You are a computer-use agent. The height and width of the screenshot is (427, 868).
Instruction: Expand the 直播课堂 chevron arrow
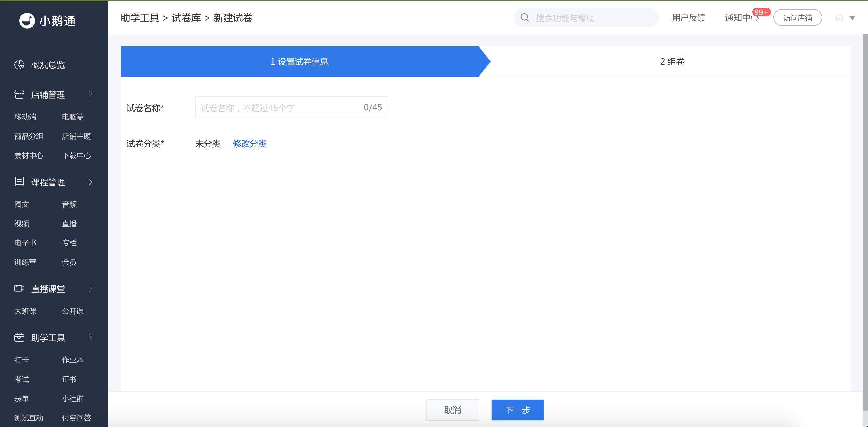pos(90,289)
